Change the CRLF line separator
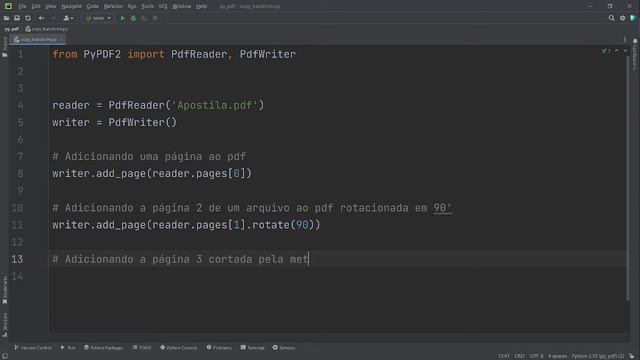640x360 pixels. [519, 356]
